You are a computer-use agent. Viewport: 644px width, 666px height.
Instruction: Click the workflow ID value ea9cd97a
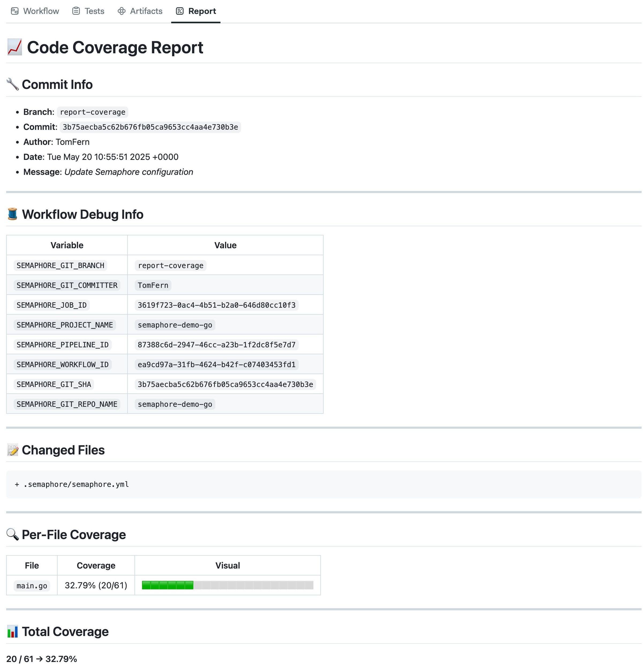click(x=216, y=364)
